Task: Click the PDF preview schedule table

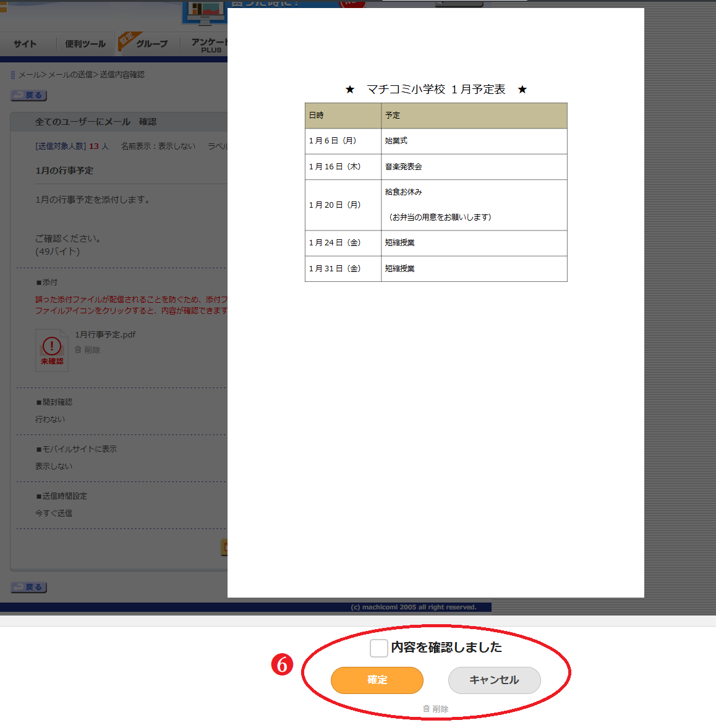Action: pyautogui.click(x=436, y=192)
